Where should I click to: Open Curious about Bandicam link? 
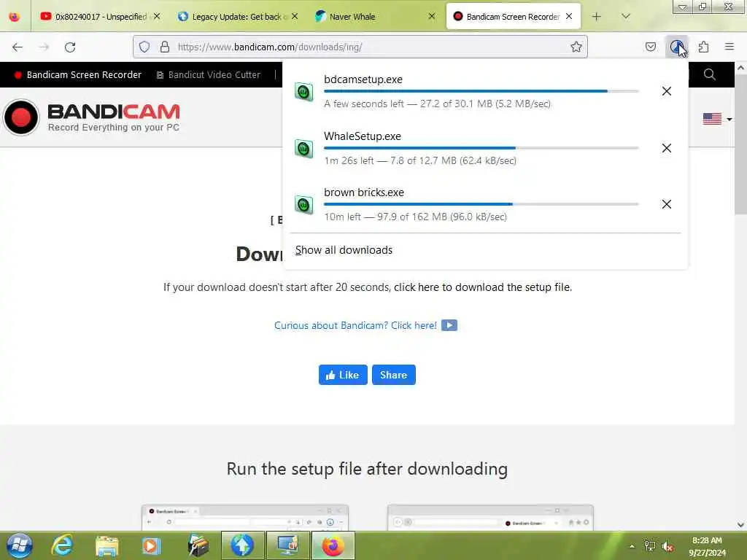click(x=355, y=325)
